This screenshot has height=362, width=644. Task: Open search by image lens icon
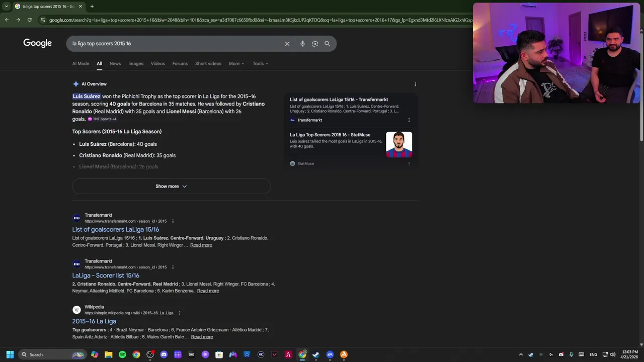pos(315,44)
